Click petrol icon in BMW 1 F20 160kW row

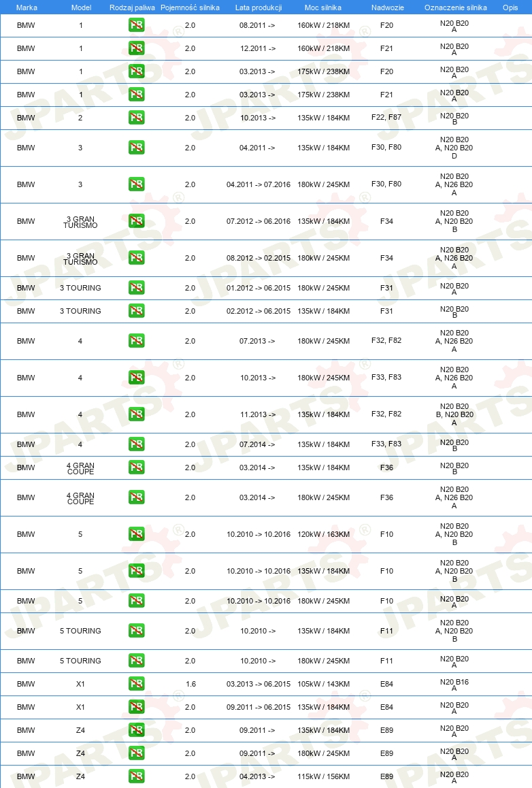[136, 25]
